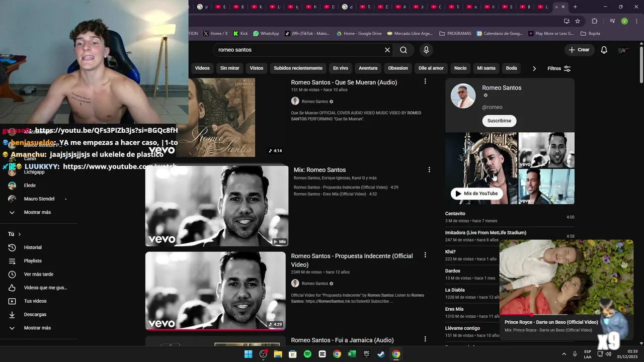Viewport: 644px width, 362px height.
Task: Open Chrome media control icon
Action: (612, 21)
